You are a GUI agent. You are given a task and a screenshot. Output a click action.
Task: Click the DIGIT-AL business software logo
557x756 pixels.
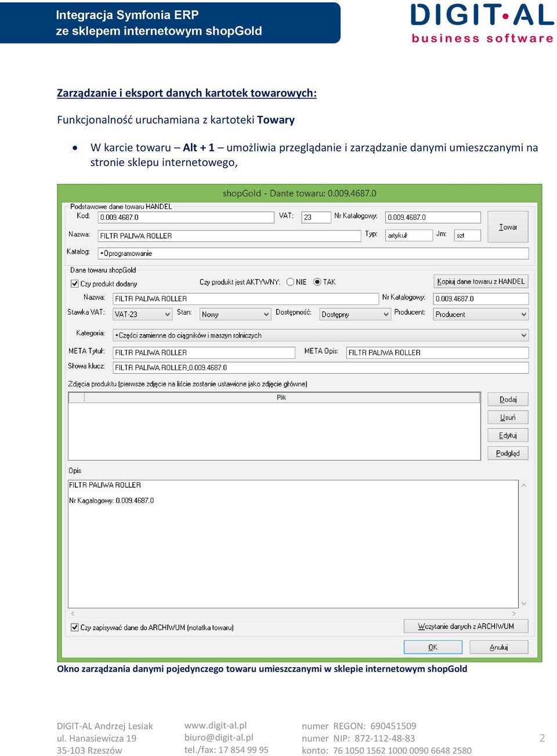[482, 23]
